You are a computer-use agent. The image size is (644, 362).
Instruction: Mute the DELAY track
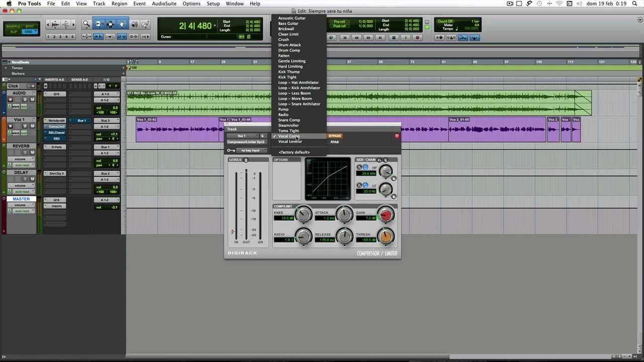coord(33,179)
